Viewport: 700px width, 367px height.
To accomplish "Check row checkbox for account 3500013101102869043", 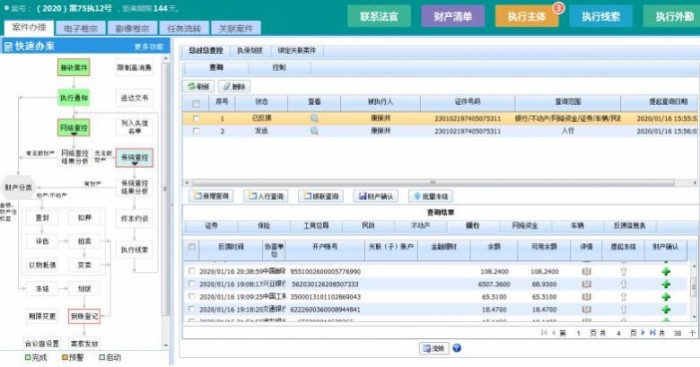I will click(x=192, y=296).
